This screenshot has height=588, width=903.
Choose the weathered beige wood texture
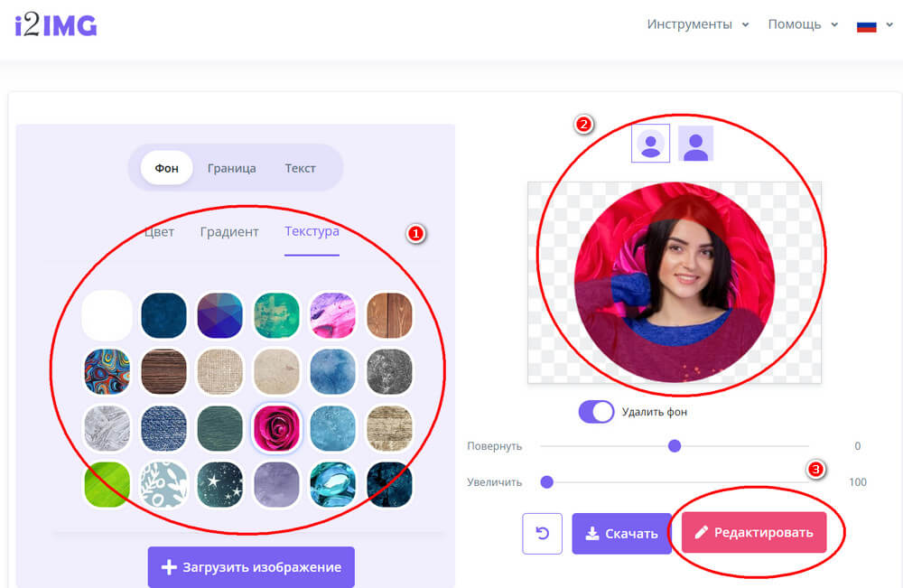[x=389, y=428]
